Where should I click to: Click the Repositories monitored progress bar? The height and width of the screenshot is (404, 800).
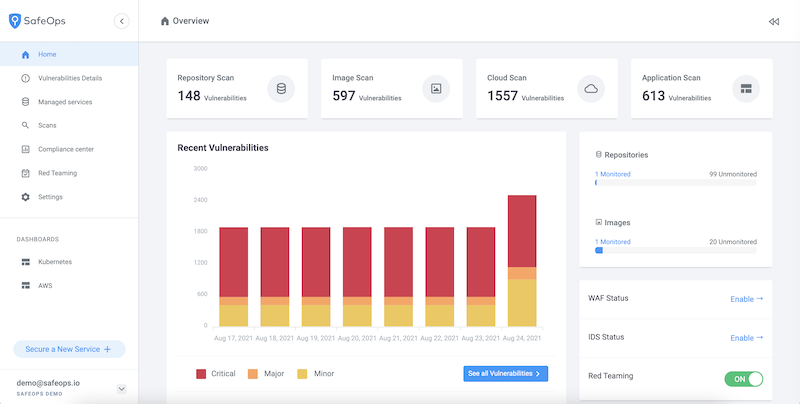[675, 183]
